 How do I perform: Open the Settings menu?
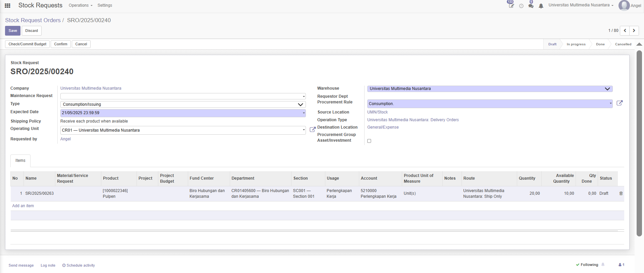pos(105,5)
